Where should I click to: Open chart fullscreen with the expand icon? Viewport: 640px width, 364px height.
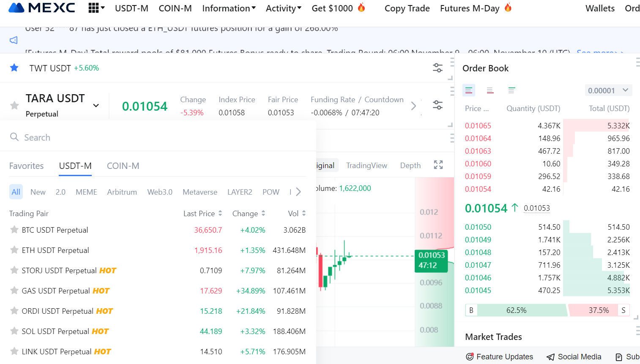pyautogui.click(x=438, y=165)
